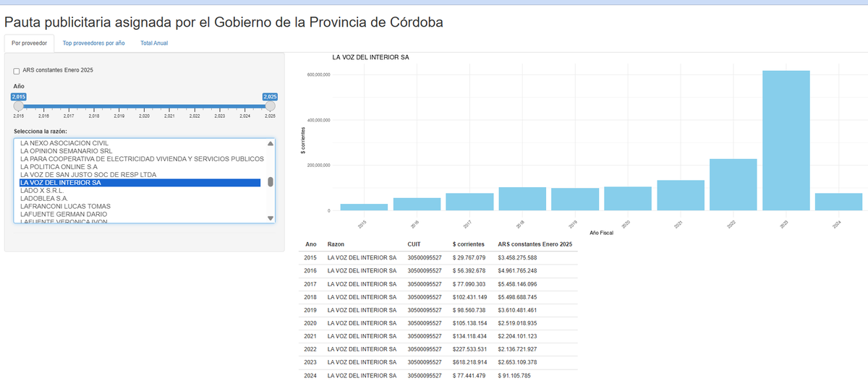Click the list scroll down arrow

pos(271,218)
